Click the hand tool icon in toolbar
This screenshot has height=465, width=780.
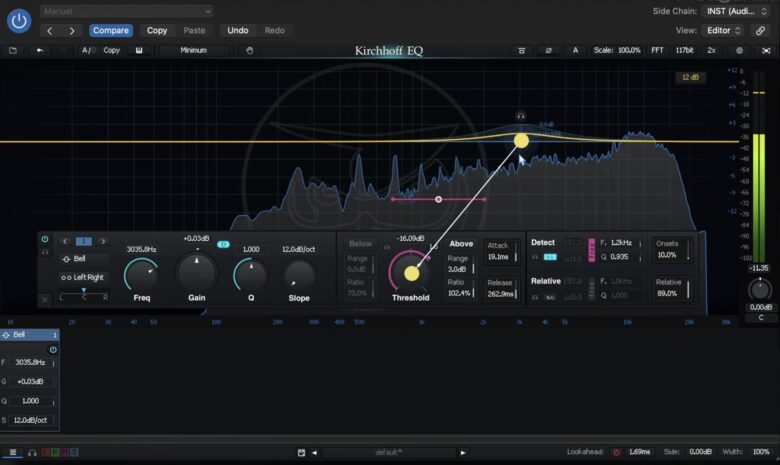coord(249,50)
